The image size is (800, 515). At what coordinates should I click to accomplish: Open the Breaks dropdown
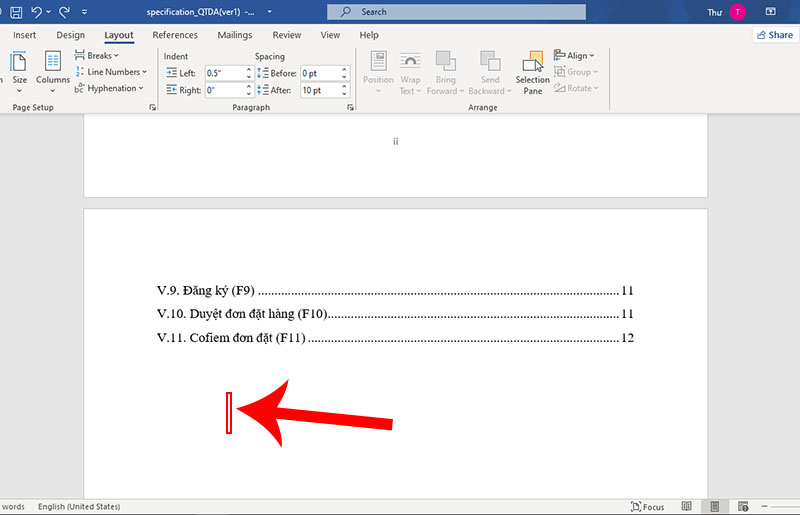pos(97,55)
